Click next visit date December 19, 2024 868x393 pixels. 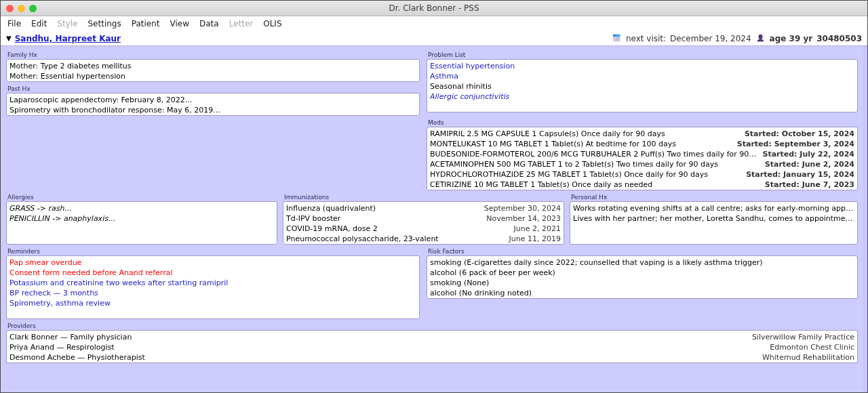tap(710, 39)
